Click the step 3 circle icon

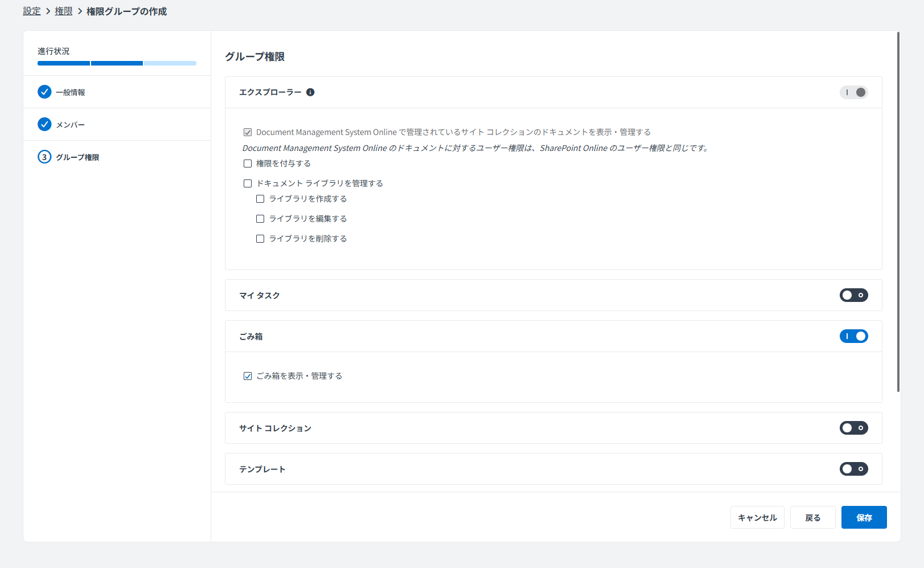pos(44,157)
